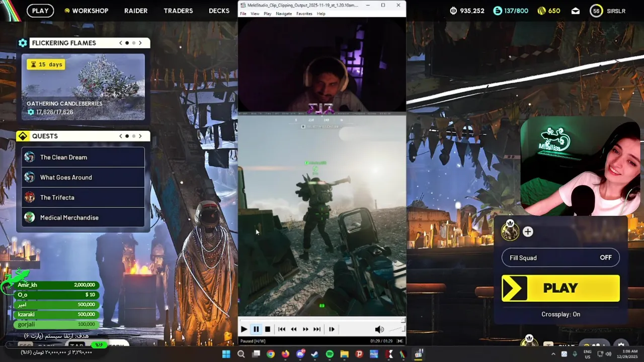Image resolution: width=644 pixels, height=362 pixels.
Task: Mute the media player speaker icon
Action: 379,329
